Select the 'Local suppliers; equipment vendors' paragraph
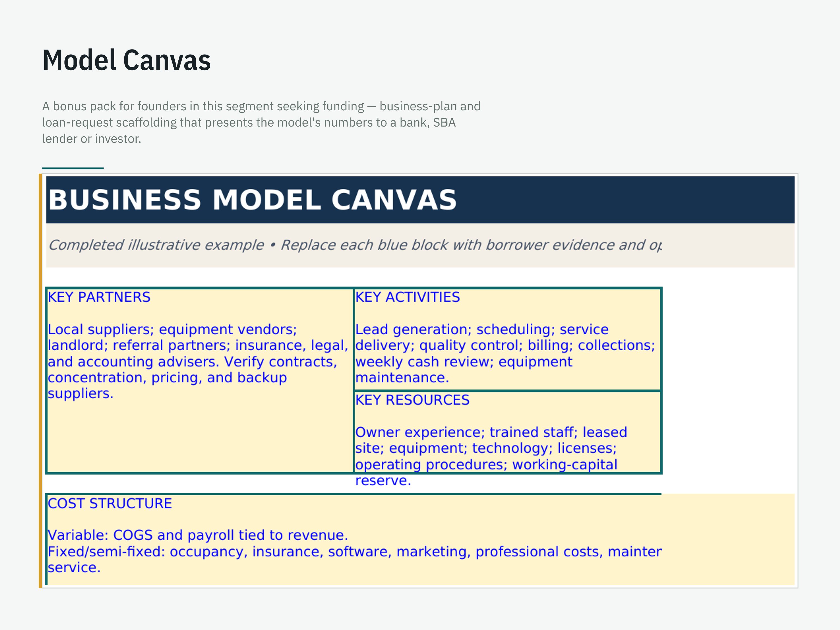840x630 pixels. [198, 361]
